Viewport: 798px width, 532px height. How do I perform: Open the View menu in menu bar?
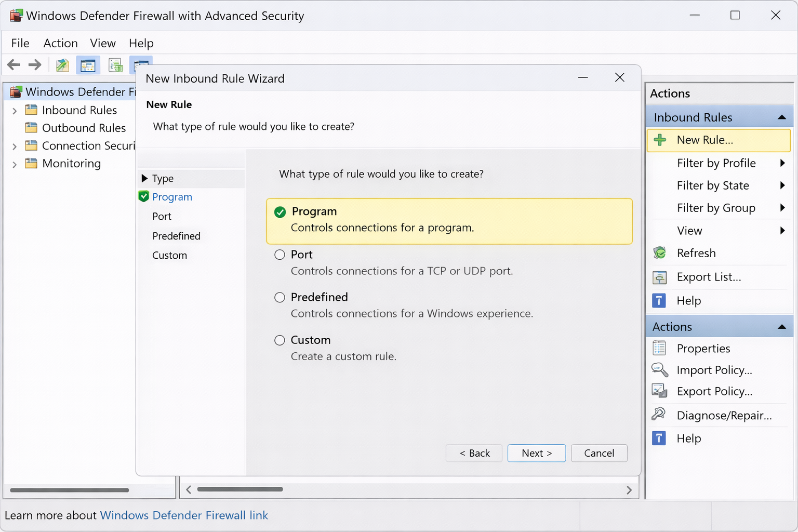(103, 43)
